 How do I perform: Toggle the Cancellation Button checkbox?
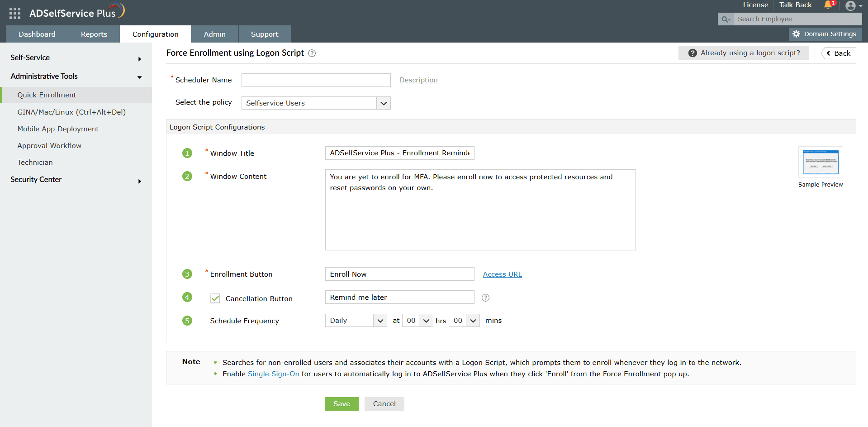tap(215, 298)
